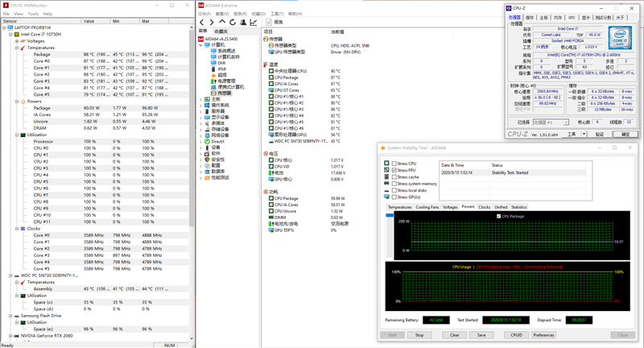
Task: Click the Intel Core i7 logo in CPU-Z
Action: [x=620, y=38]
